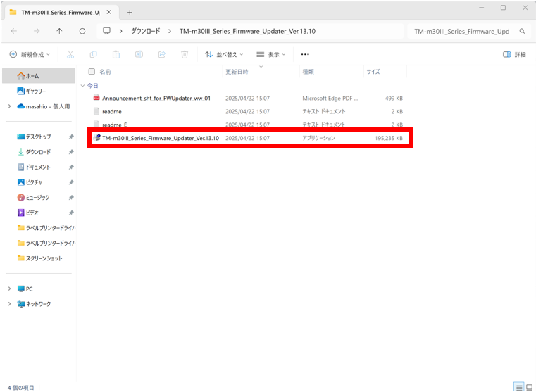The width and height of the screenshot is (536, 392).
Task: Open ホーム in navigation pane
Action: 39,76
